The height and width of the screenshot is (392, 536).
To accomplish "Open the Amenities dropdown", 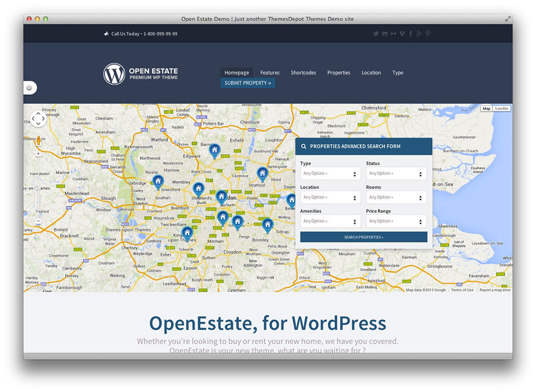I will pyautogui.click(x=330, y=221).
